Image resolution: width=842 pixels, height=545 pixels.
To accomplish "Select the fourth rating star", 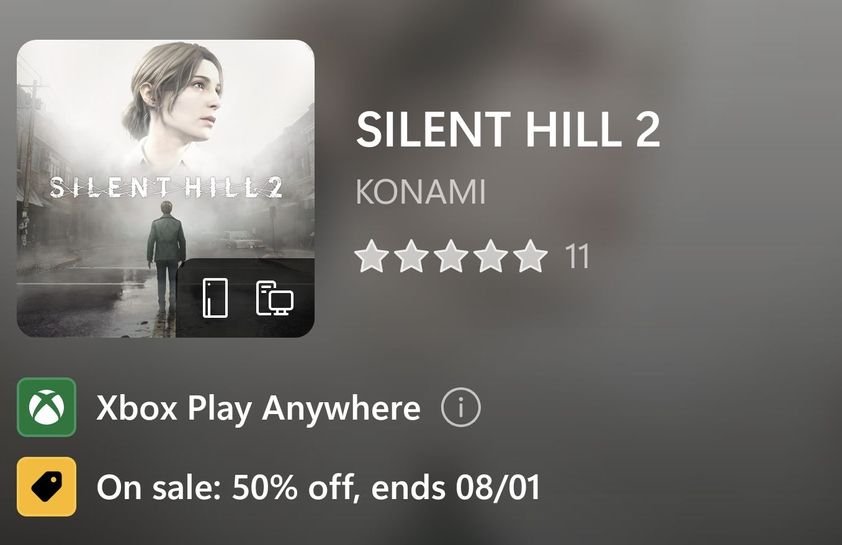I will (491, 256).
